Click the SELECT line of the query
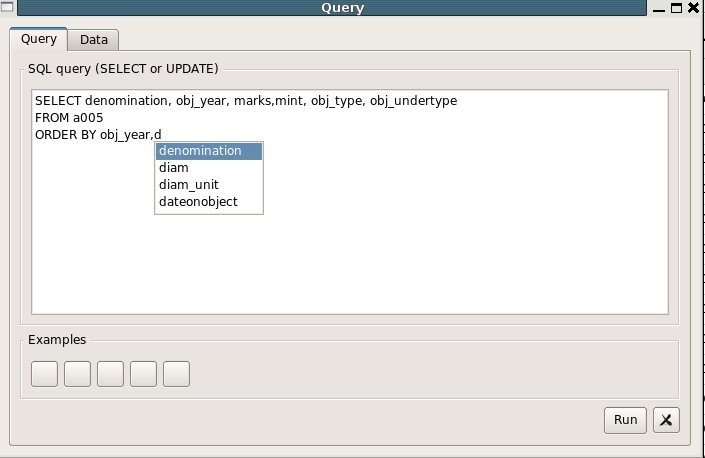 pyautogui.click(x=246, y=101)
